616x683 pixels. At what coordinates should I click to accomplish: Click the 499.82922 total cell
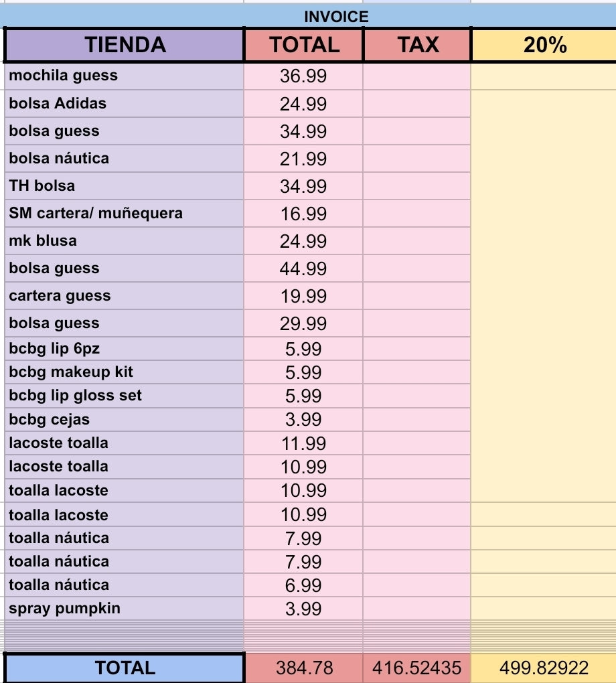[x=544, y=668]
